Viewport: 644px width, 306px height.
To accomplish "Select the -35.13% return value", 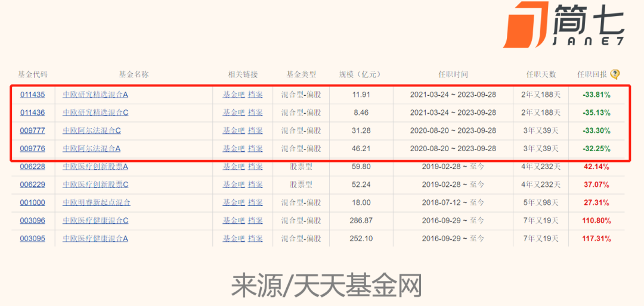I will pos(596,113).
